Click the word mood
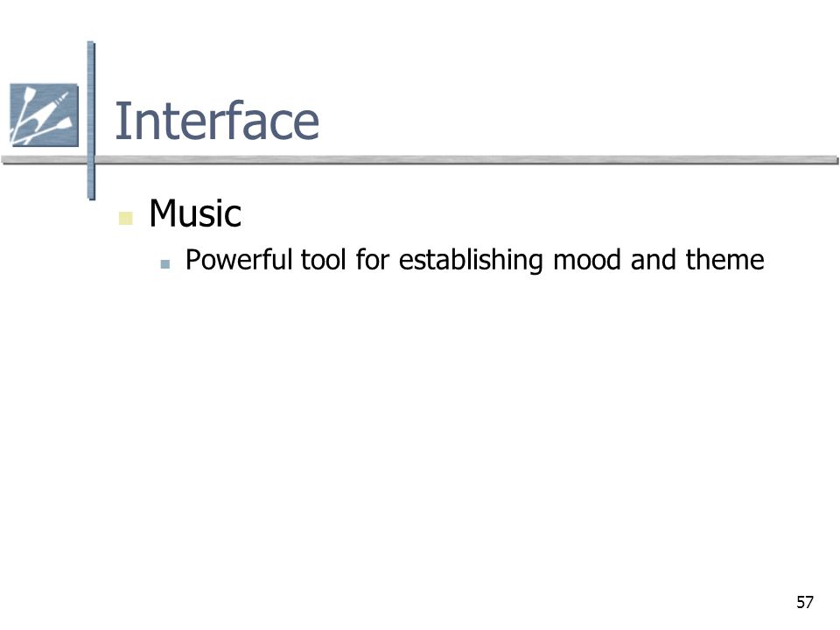This screenshot has width=840, height=630. point(587,260)
